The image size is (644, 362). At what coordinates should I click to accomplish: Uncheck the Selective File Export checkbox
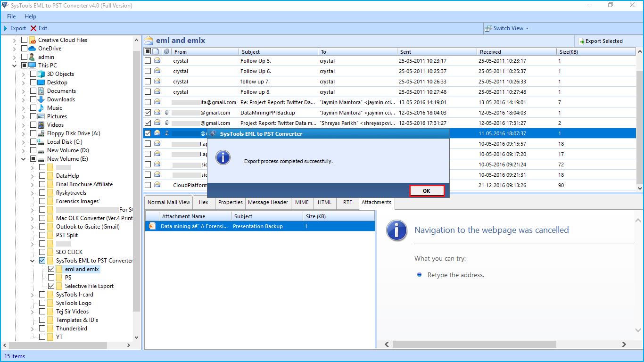[51, 286]
